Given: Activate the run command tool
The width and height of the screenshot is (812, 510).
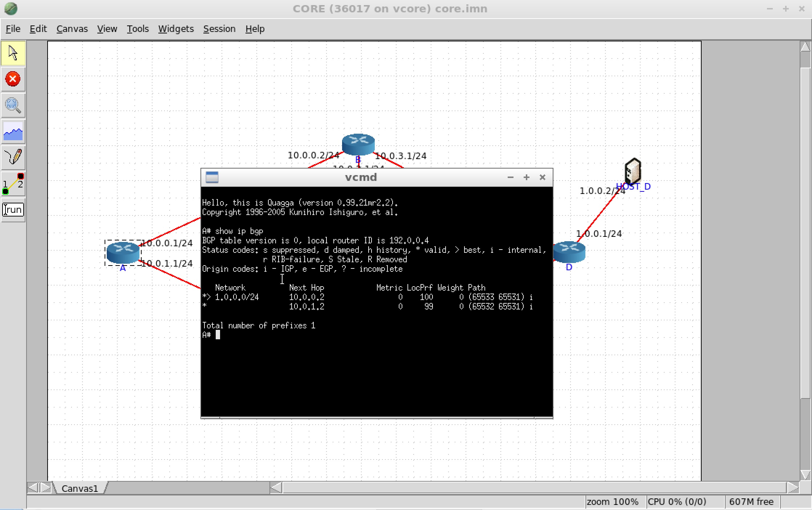Looking at the screenshot, I should pyautogui.click(x=13, y=210).
